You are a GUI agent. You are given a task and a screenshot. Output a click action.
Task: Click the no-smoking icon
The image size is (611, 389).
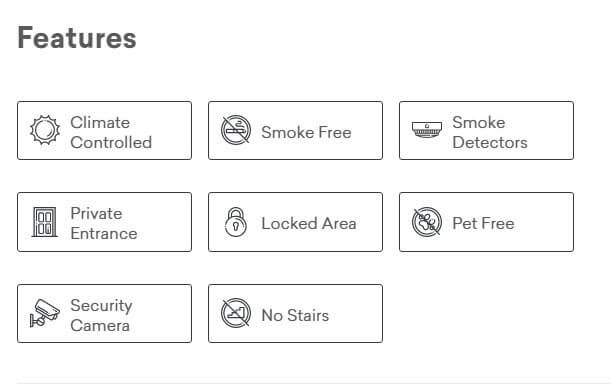pos(236,130)
